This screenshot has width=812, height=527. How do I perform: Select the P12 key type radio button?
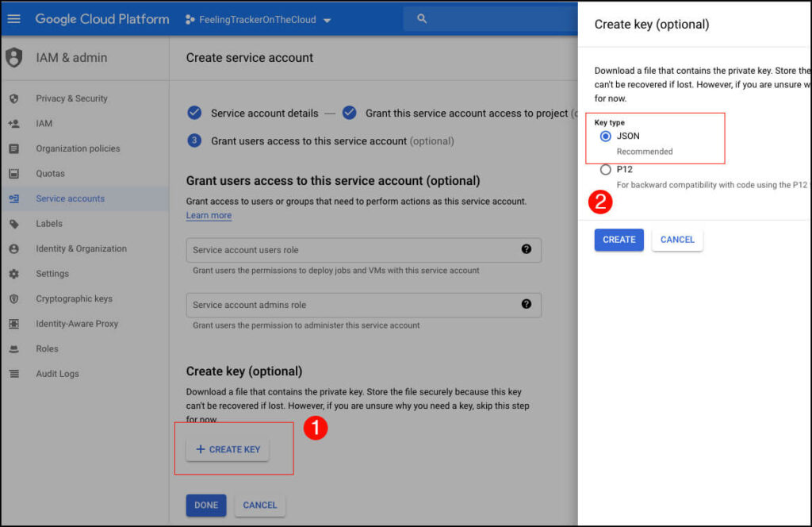click(x=605, y=169)
